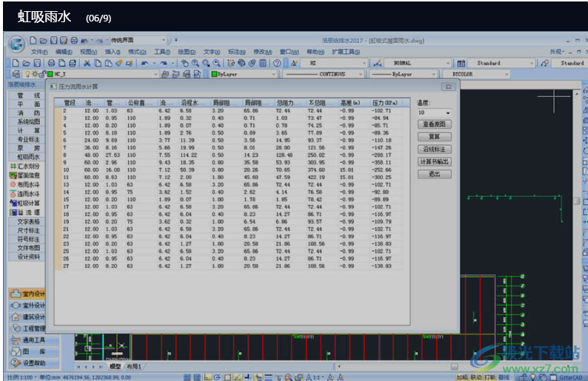Click the Help question mark icon

pos(277,63)
